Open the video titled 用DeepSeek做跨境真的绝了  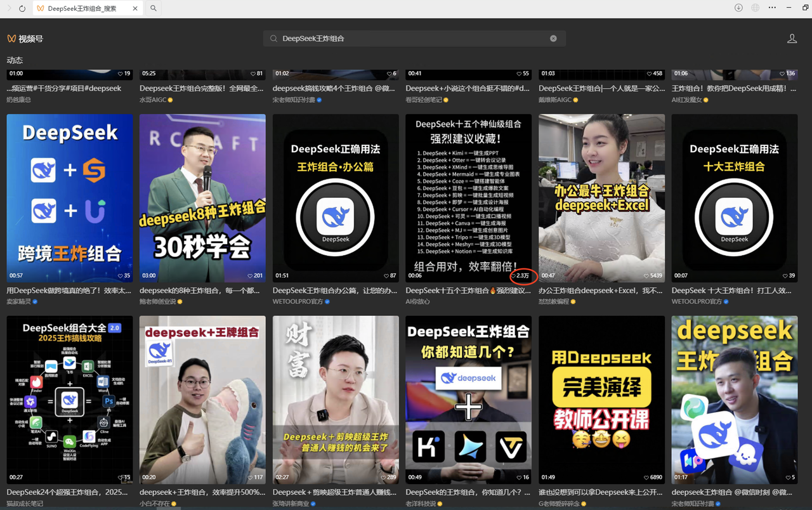click(69, 291)
